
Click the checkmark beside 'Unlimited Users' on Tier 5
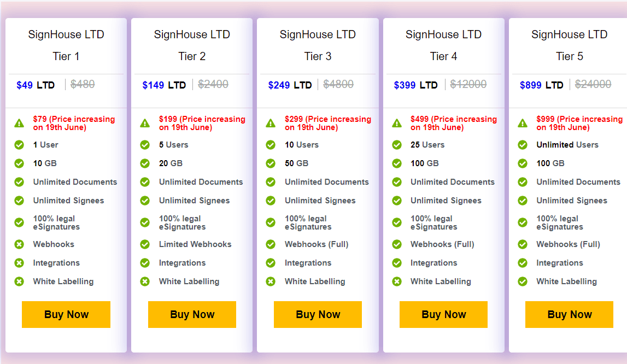pyautogui.click(x=522, y=144)
